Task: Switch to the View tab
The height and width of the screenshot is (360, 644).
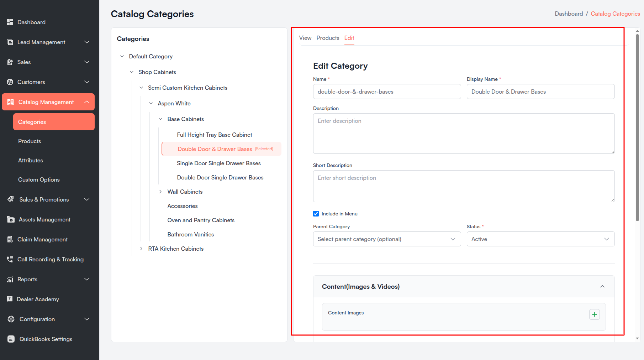Action: [305, 38]
